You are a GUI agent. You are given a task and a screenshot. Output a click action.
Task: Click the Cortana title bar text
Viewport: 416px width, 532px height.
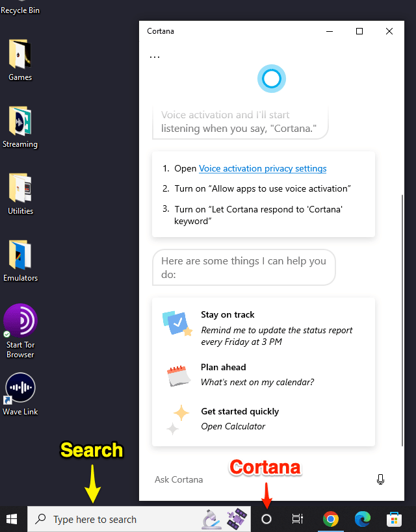pyautogui.click(x=161, y=31)
